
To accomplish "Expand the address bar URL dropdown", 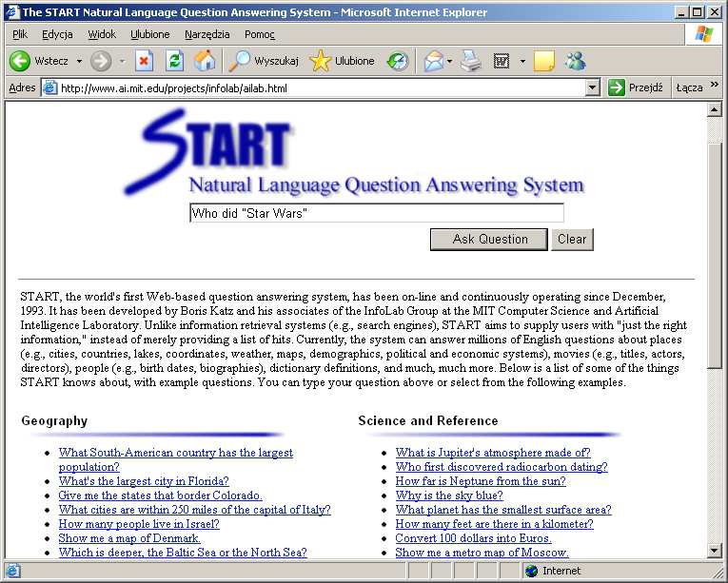I will tap(592, 87).
